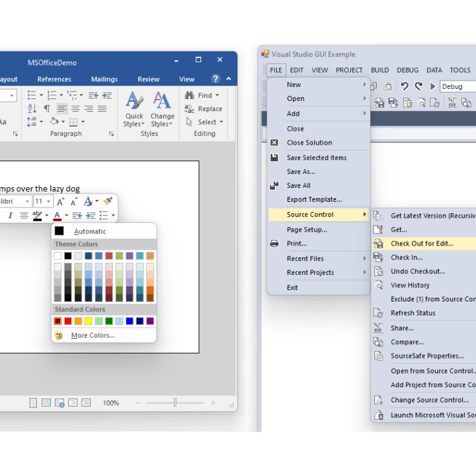Click the Change Styles icon
The width and height of the screenshot is (476, 476).
pyautogui.click(x=162, y=102)
